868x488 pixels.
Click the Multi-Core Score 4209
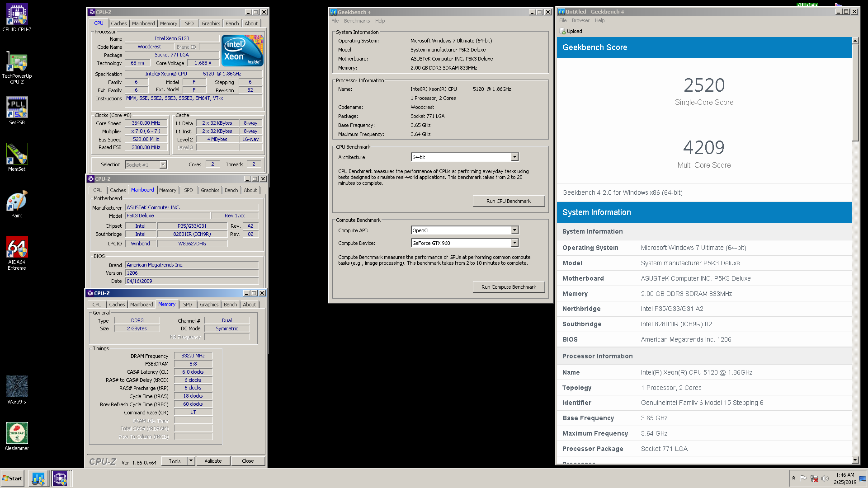pos(704,148)
